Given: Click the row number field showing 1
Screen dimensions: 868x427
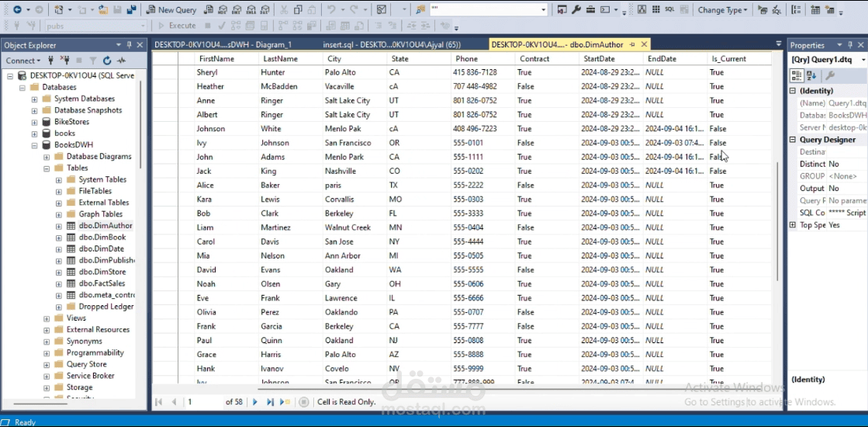Looking at the screenshot, I should click(203, 402).
